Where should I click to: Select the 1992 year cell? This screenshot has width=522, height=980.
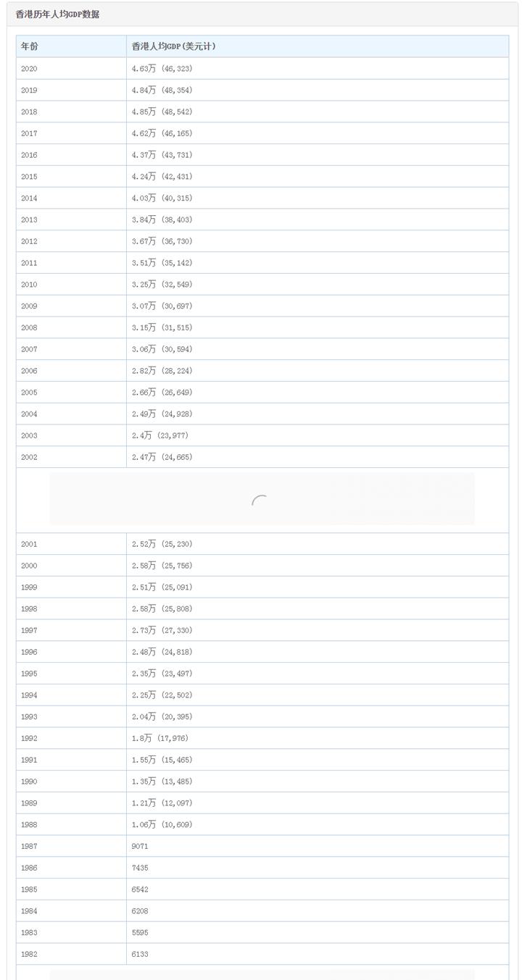(30, 738)
